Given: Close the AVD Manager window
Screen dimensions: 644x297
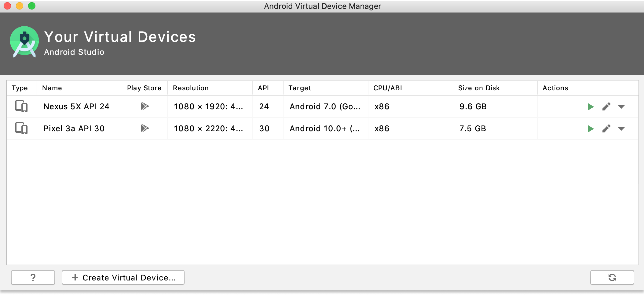Looking at the screenshot, I should point(7,6).
